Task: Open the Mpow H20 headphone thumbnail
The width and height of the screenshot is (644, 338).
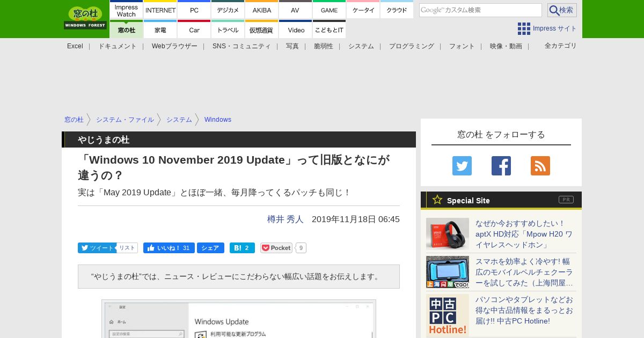Action: (x=448, y=234)
